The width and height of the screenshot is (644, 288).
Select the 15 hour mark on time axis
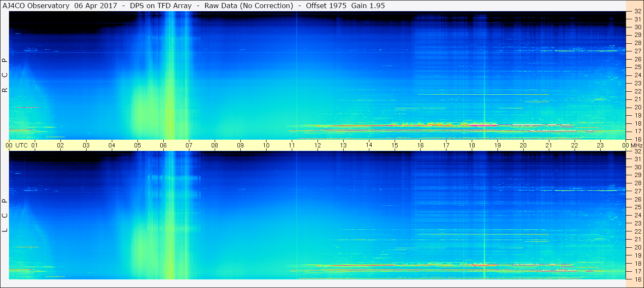tap(395, 145)
